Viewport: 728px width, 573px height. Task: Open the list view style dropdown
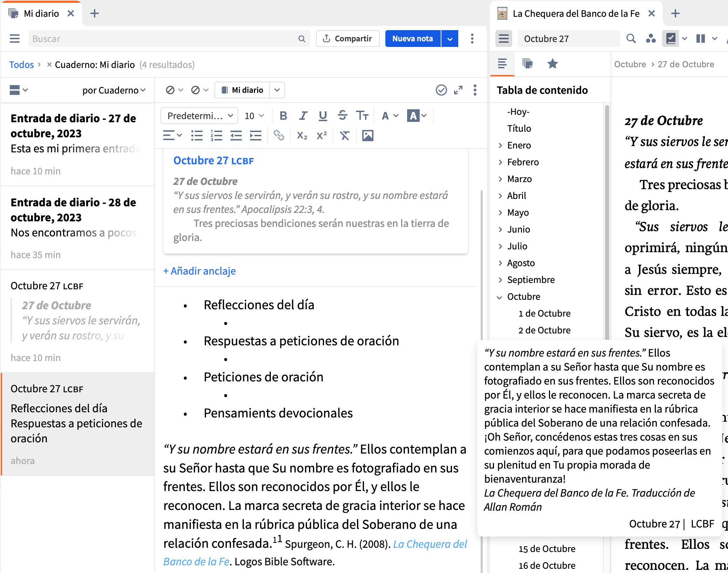point(19,90)
